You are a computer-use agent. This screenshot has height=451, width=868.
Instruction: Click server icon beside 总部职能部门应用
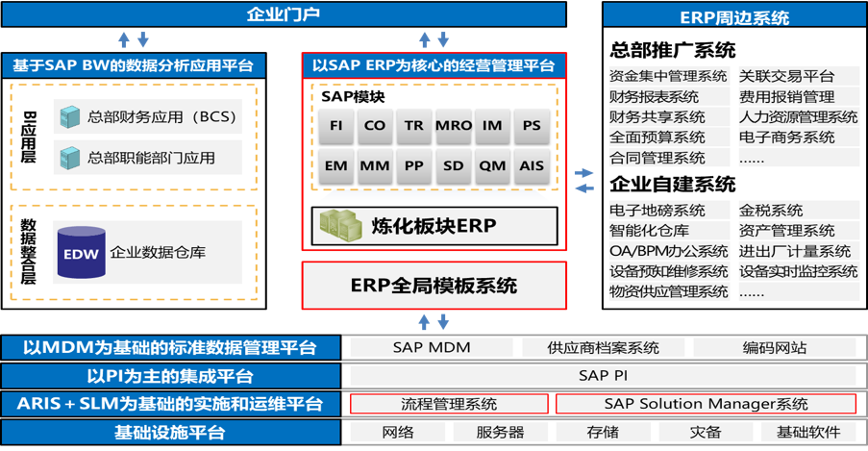70,158
